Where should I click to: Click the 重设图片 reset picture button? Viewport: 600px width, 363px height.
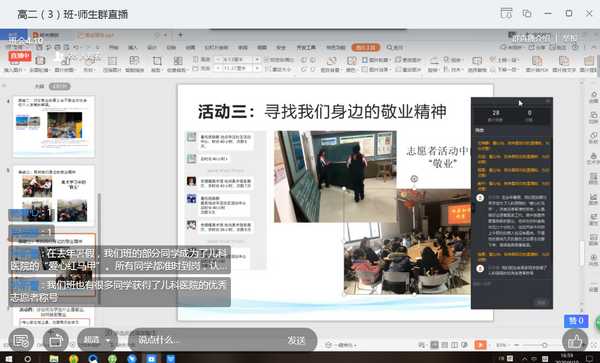(x=408, y=69)
